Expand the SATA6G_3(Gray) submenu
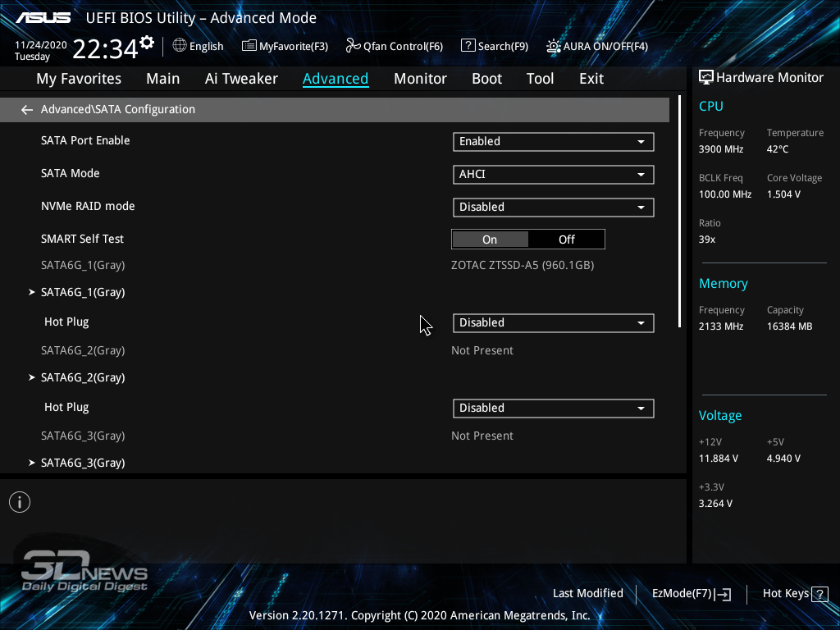The height and width of the screenshot is (630, 840). [x=83, y=463]
